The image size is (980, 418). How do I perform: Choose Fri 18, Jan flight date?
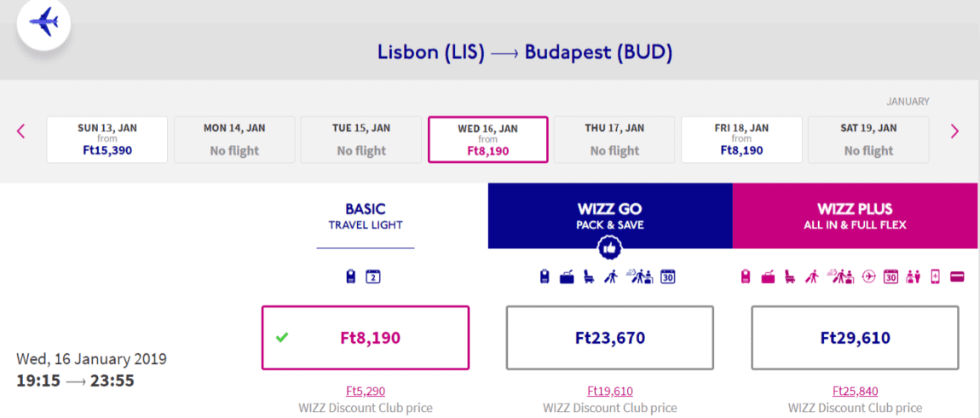[x=741, y=140]
